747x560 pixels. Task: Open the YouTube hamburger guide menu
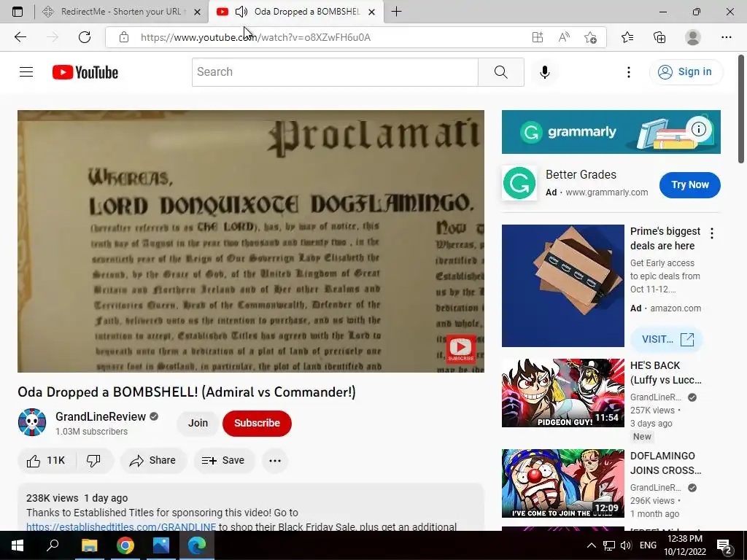pyautogui.click(x=26, y=72)
